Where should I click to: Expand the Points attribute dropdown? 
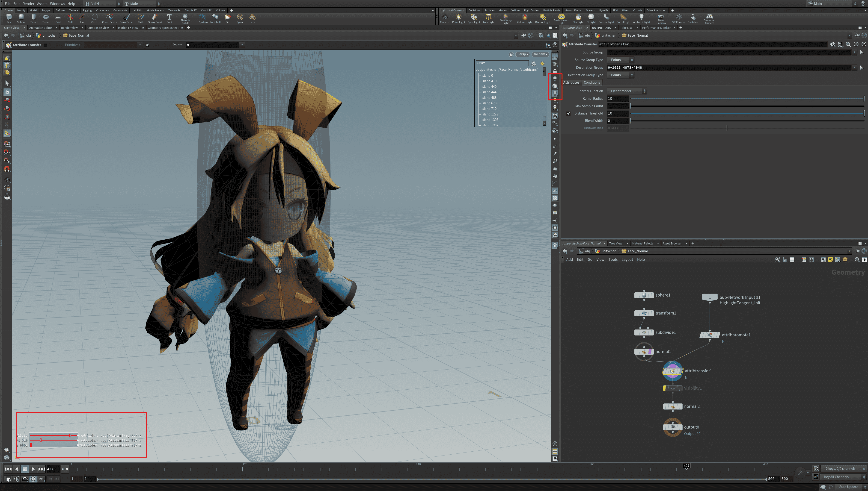point(242,45)
